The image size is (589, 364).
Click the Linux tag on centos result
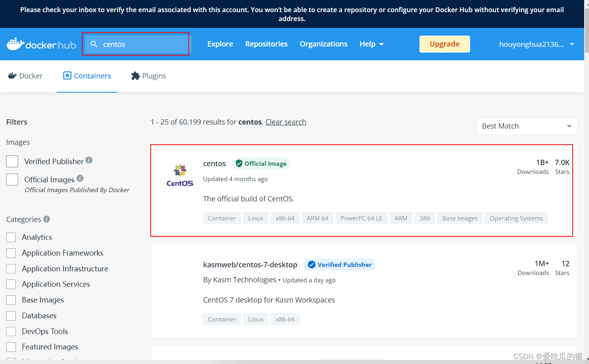256,218
